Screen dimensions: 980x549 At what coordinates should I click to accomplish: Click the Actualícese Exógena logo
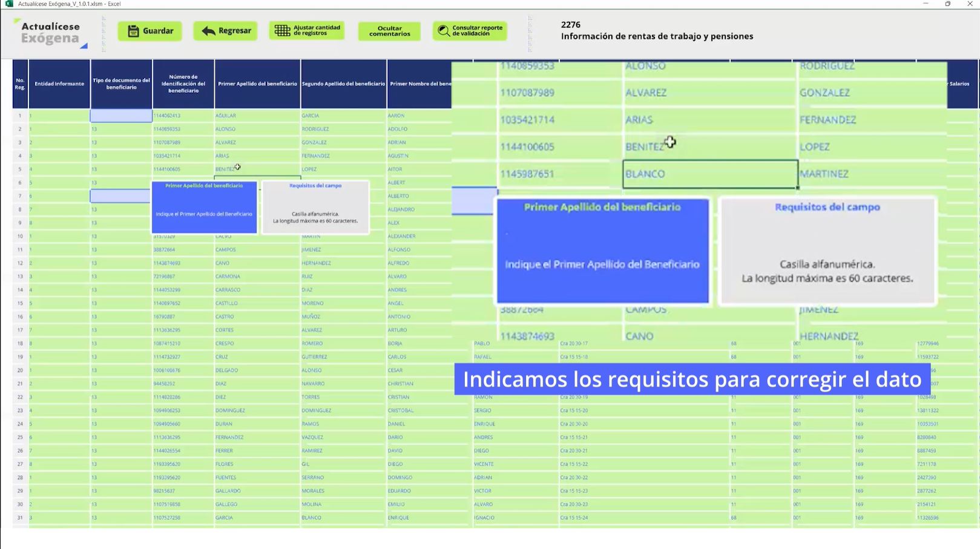(51, 33)
